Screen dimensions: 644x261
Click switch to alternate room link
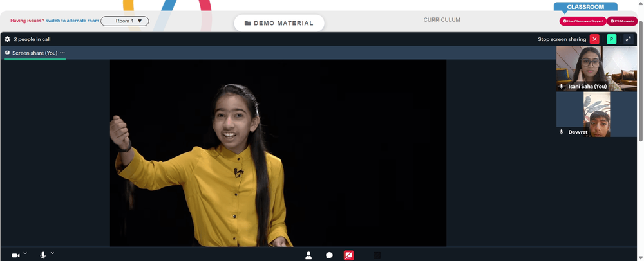pyautogui.click(x=72, y=21)
